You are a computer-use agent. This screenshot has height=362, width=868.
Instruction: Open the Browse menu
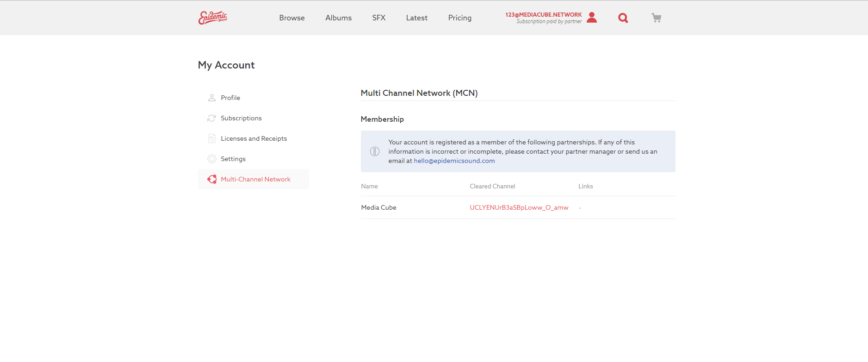292,18
